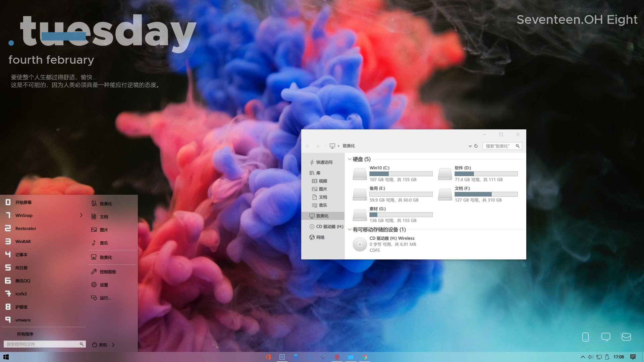This screenshot has height=362, width=644.
Task: Go back in the Explorer window
Action: pos(308,146)
